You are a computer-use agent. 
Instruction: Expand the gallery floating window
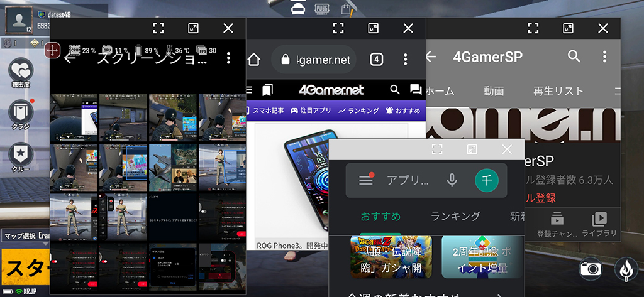click(193, 28)
